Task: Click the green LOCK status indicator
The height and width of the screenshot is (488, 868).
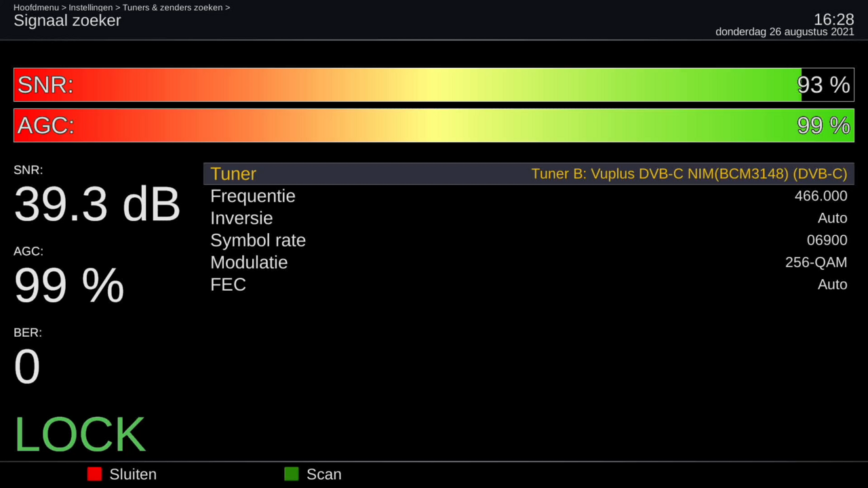Action: click(x=80, y=434)
